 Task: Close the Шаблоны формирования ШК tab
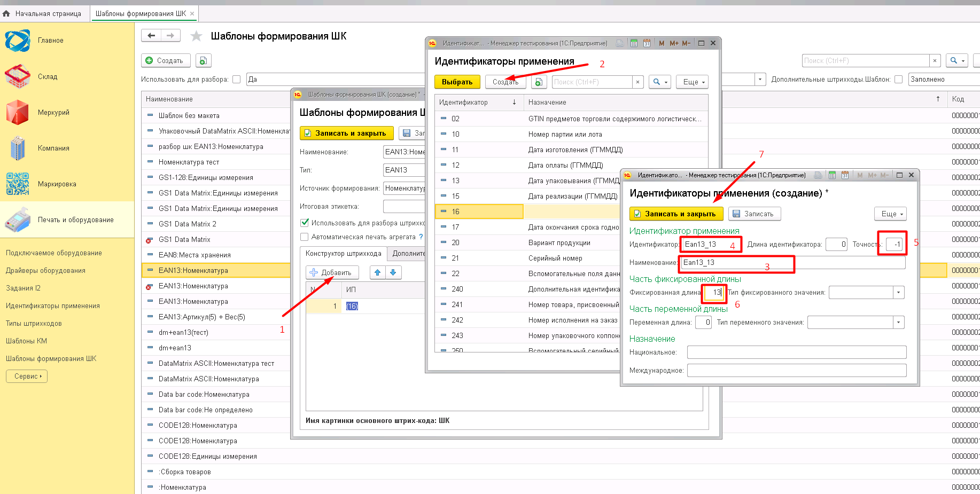pos(192,13)
